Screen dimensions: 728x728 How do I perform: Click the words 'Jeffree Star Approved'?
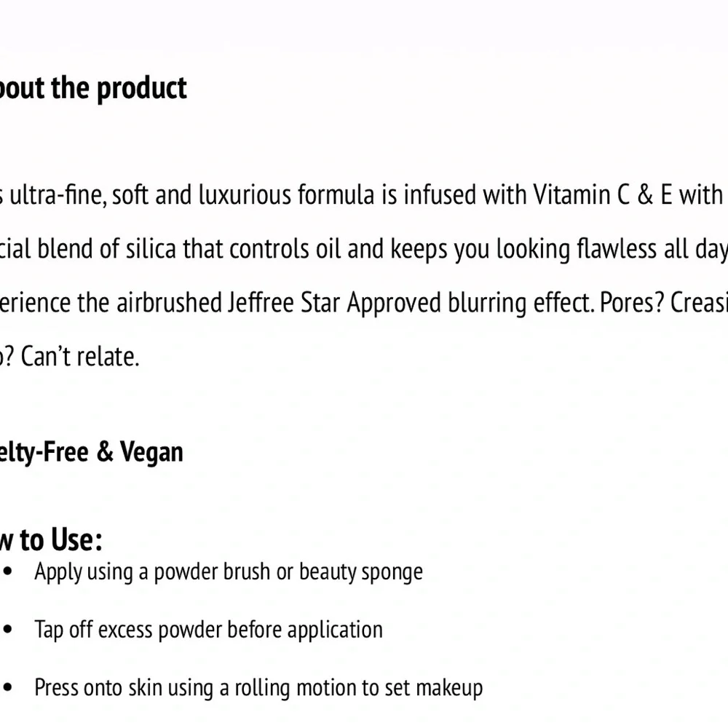click(x=334, y=303)
